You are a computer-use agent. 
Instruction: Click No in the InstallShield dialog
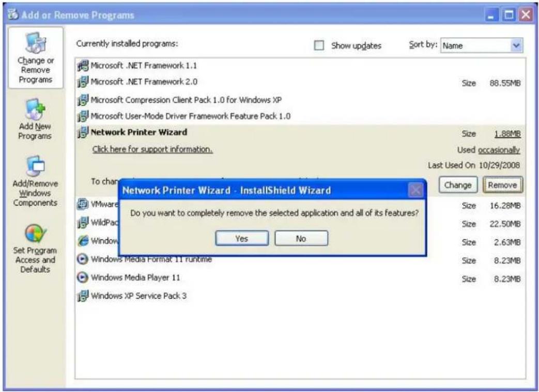301,239
